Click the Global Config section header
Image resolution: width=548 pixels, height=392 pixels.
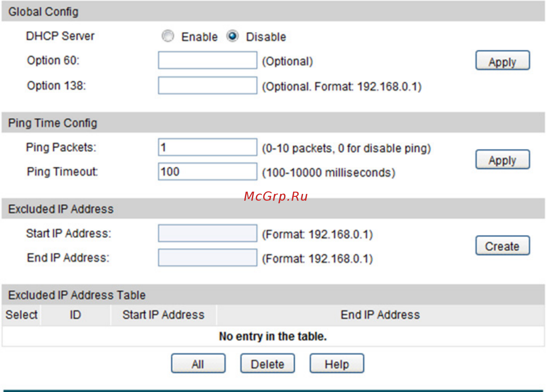coord(273,12)
